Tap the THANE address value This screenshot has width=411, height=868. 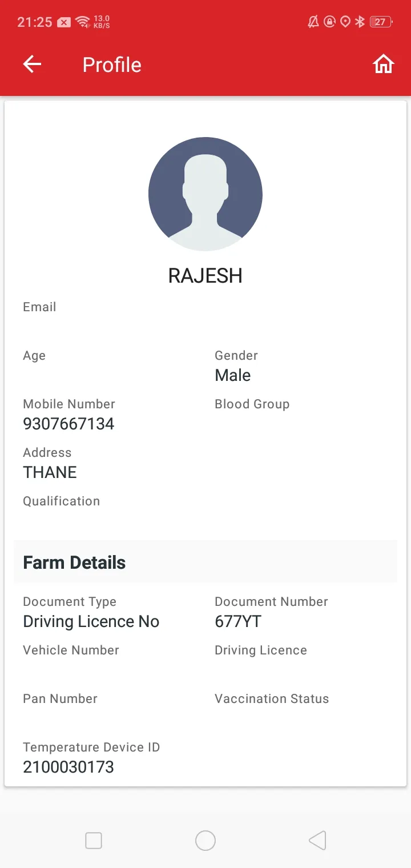[x=50, y=472]
